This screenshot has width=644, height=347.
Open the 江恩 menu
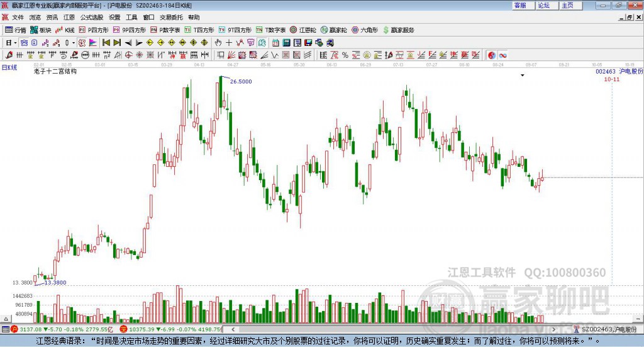tap(69, 17)
